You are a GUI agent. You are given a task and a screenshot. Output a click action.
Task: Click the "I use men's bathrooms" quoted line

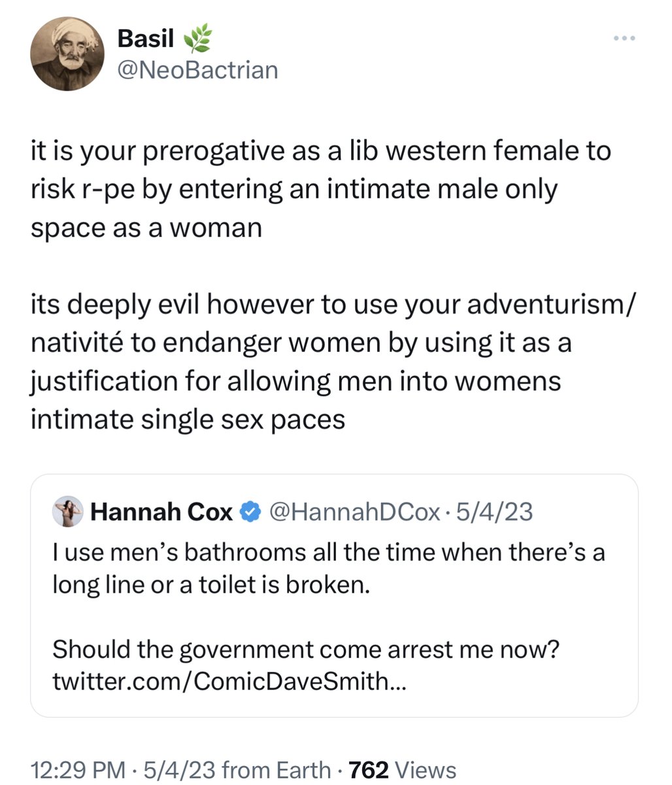click(329, 568)
